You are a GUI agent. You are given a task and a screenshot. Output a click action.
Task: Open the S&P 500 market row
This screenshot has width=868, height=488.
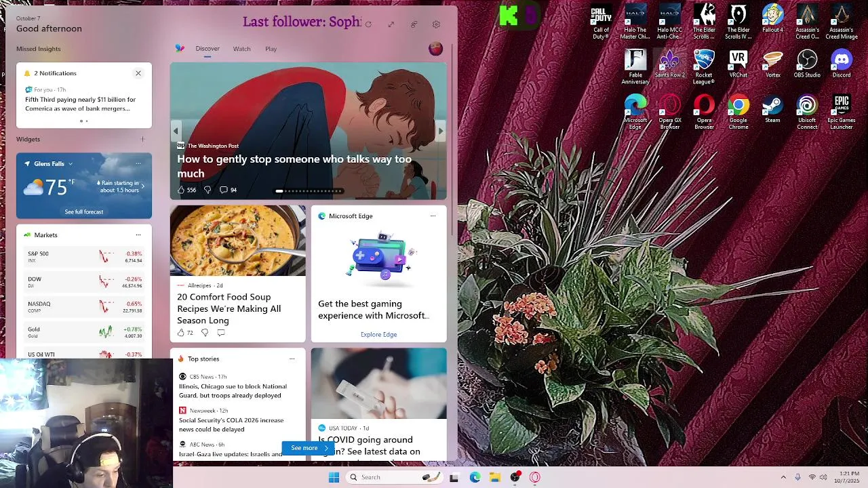pyautogui.click(x=84, y=257)
